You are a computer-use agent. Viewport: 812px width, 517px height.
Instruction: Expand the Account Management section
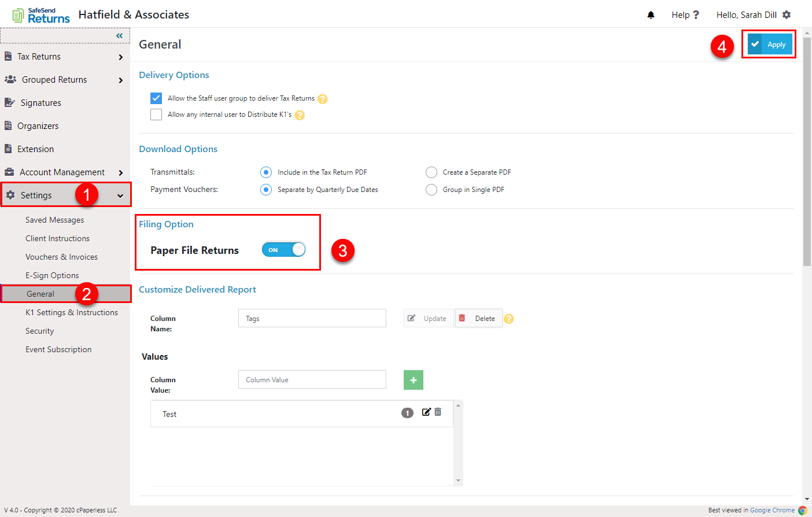tap(121, 172)
